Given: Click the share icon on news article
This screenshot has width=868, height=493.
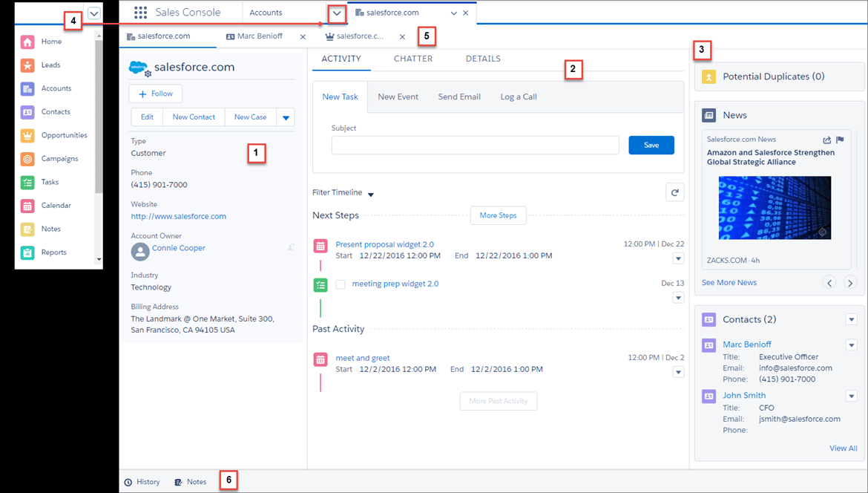Looking at the screenshot, I should [x=827, y=140].
